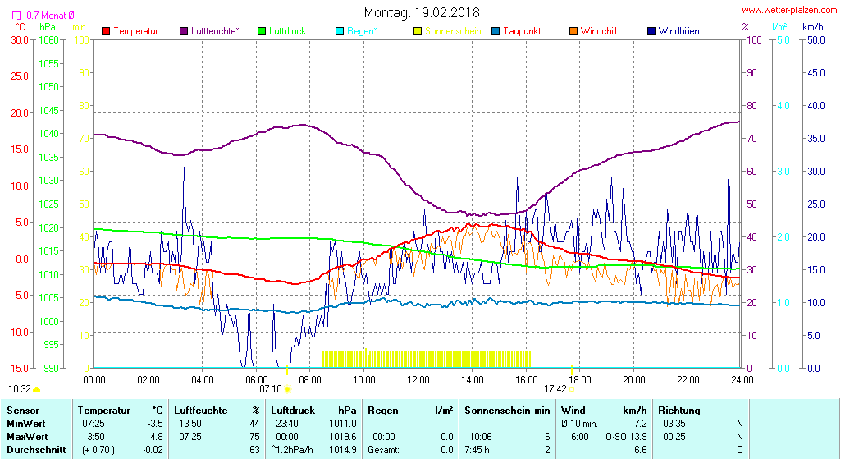The height and width of the screenshot is (459, 868).
Task: Click the MaxWert row label
Action: tap(27, 437)
